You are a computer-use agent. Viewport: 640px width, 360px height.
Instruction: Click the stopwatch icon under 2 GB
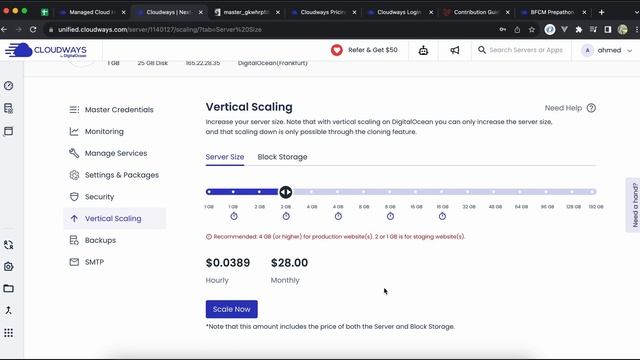tap(286, 216)
